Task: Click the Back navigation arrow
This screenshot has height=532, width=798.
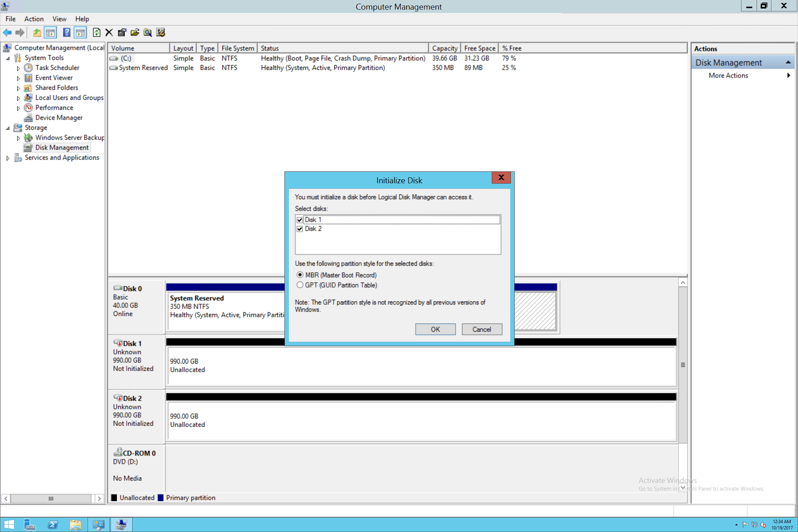Action: (7, 33)
